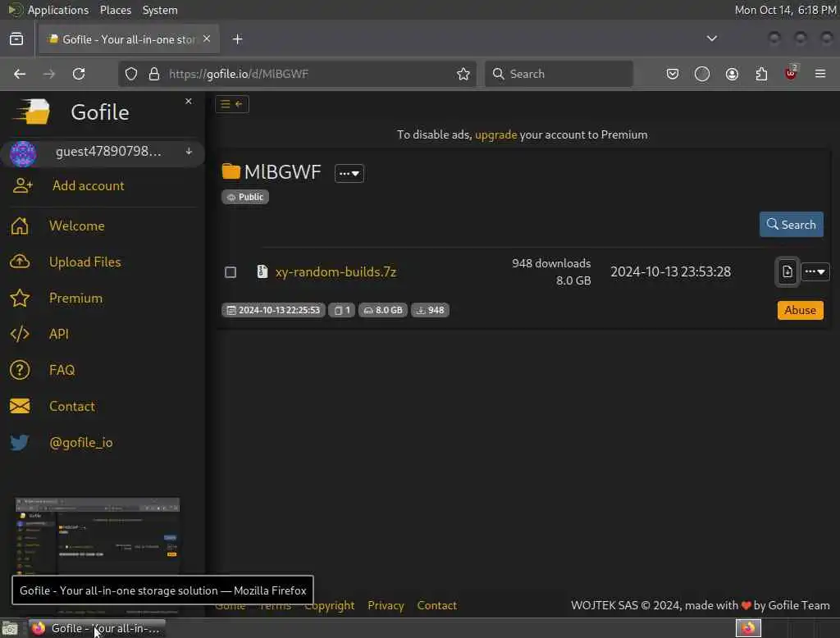Open the xy-random-builds.7z more options dropdown
This screenshot has height=638, width=840.
(815, 271)
